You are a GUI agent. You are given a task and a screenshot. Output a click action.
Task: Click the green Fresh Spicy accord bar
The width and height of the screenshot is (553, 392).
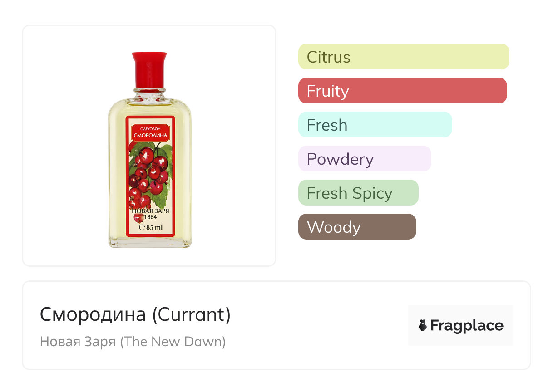[x=358, y=193]
